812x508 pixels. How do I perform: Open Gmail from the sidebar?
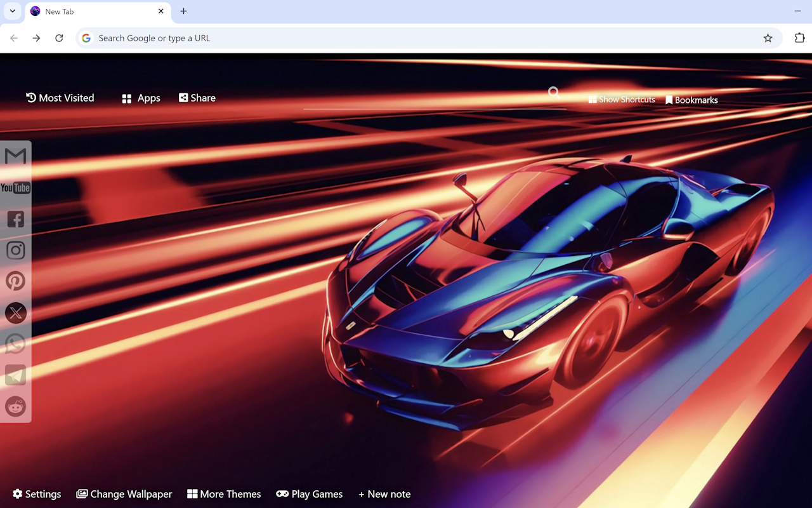pyautogui.click(x=15, y=156)
